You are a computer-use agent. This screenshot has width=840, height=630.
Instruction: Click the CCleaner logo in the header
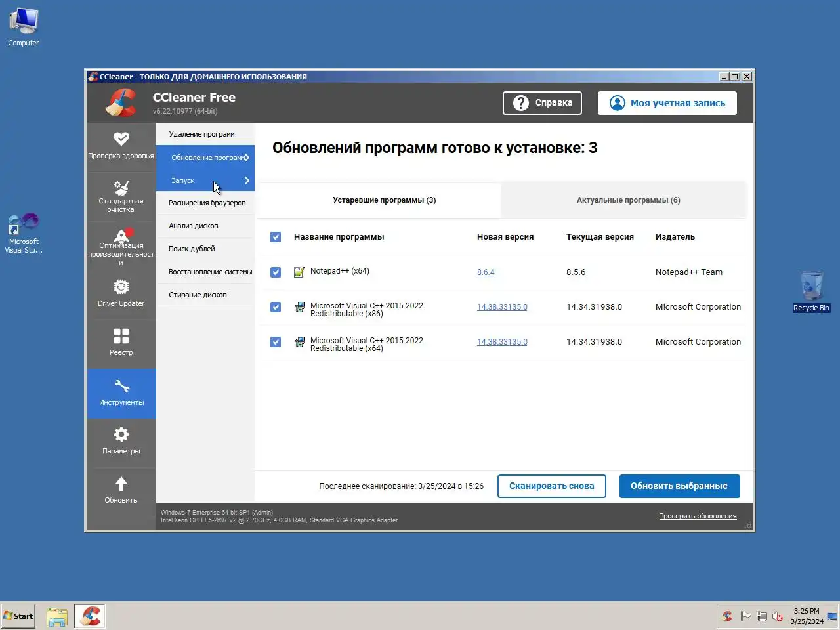coord(121,102)
